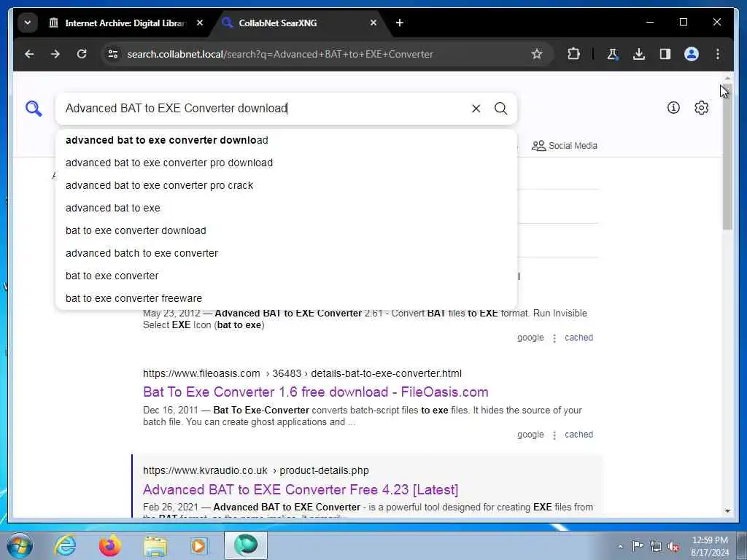Launch Internet Explorer from taskbar
Screen dimensions: 747x560
click(65, 545)
